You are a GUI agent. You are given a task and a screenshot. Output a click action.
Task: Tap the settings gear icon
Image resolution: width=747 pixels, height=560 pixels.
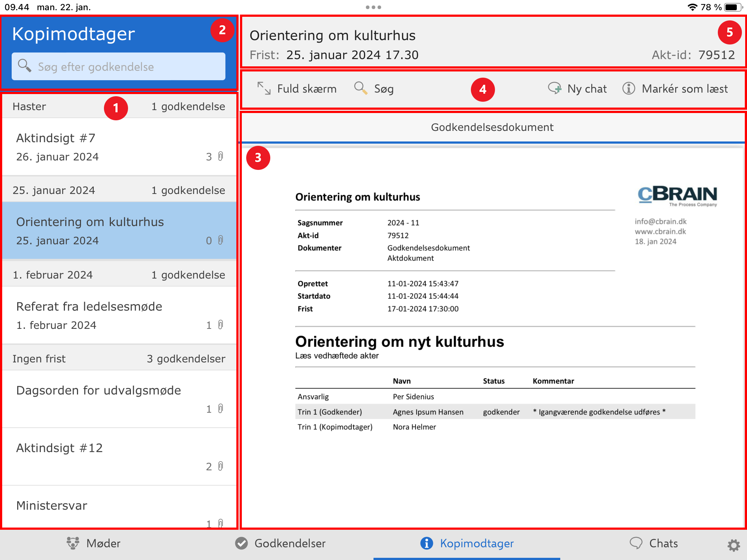click(734, 545)
